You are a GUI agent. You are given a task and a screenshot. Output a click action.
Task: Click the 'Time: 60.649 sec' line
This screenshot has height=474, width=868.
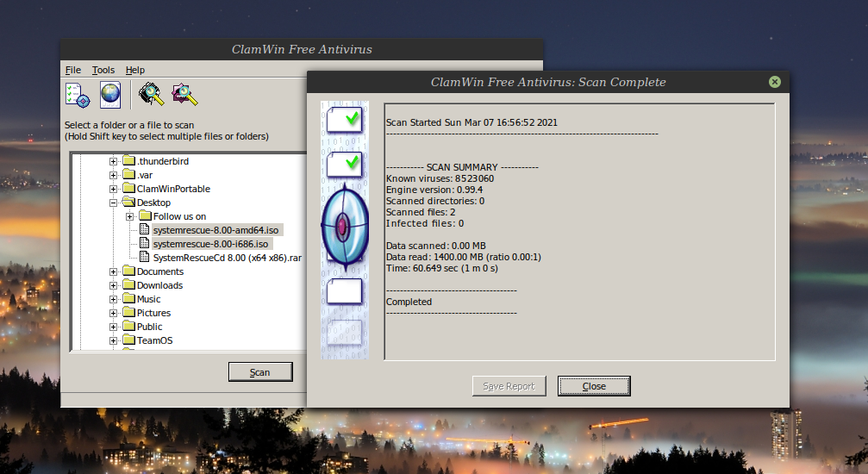pyautogui.click(x=441, y=268)
